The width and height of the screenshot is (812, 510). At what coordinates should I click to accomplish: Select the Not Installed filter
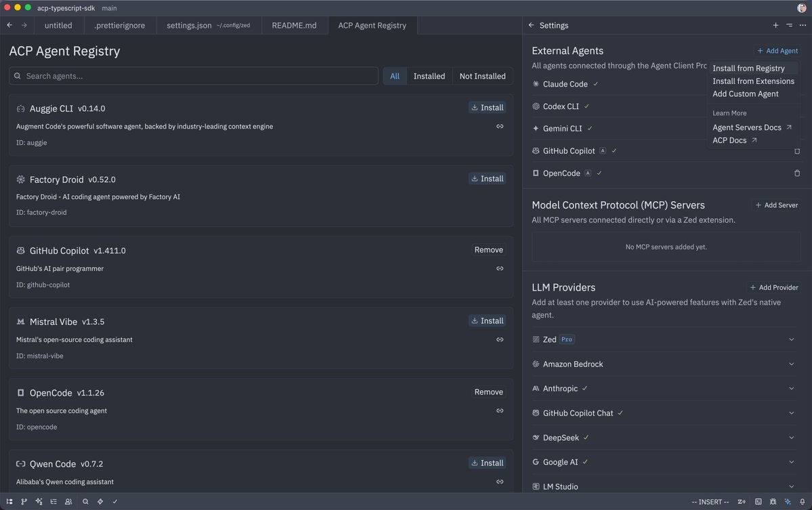pyautogui.click(x=482, y=76)
